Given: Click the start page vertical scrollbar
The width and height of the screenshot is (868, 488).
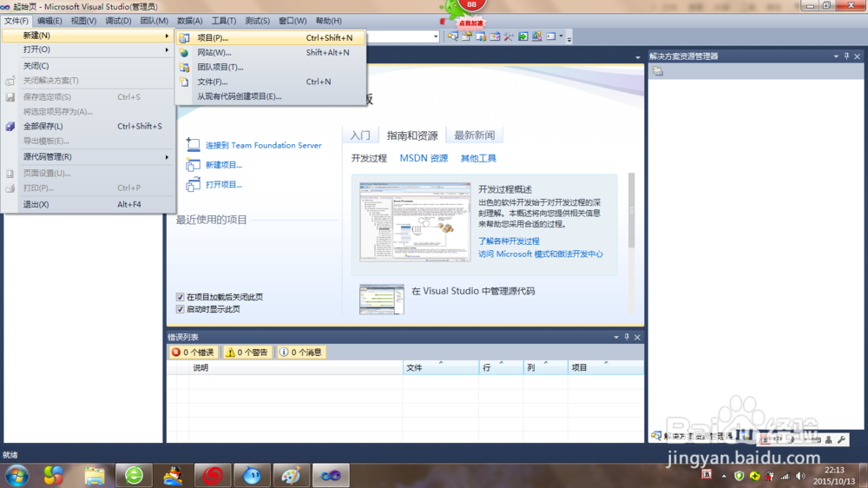Looking at the screenshot, I should click(x=632, y=210).
